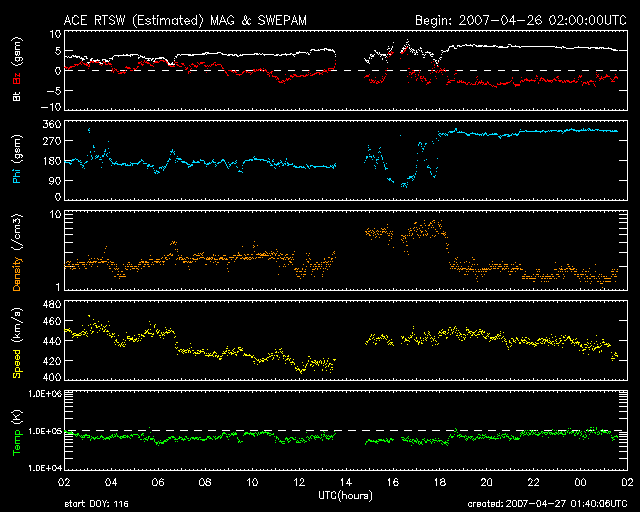This screenshot has width=640, height=512.
Task: Click the '04' hour label on time axis
Action: (x=111, y=482)
